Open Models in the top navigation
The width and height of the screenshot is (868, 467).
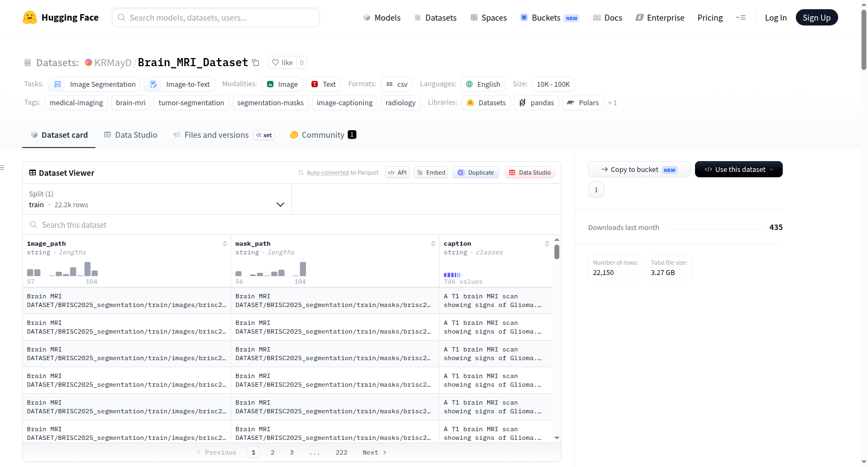382,17
